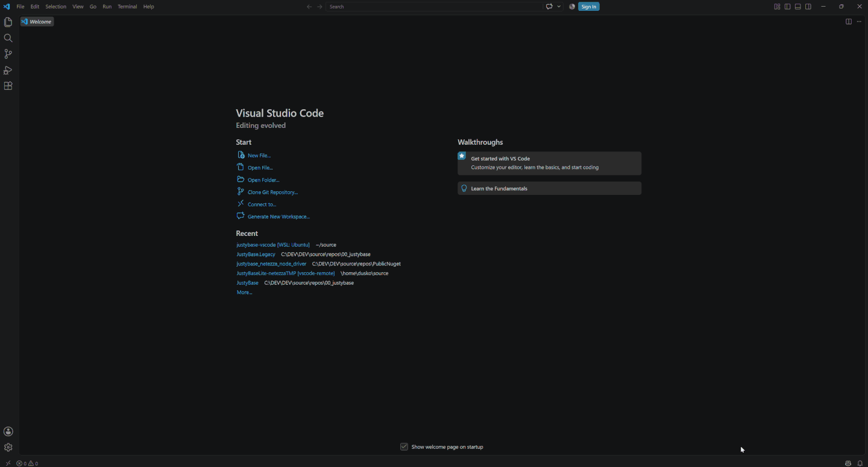Click the title bar Search field
The height and width of the screenshot is (467, 868).
tap(434, 7)
